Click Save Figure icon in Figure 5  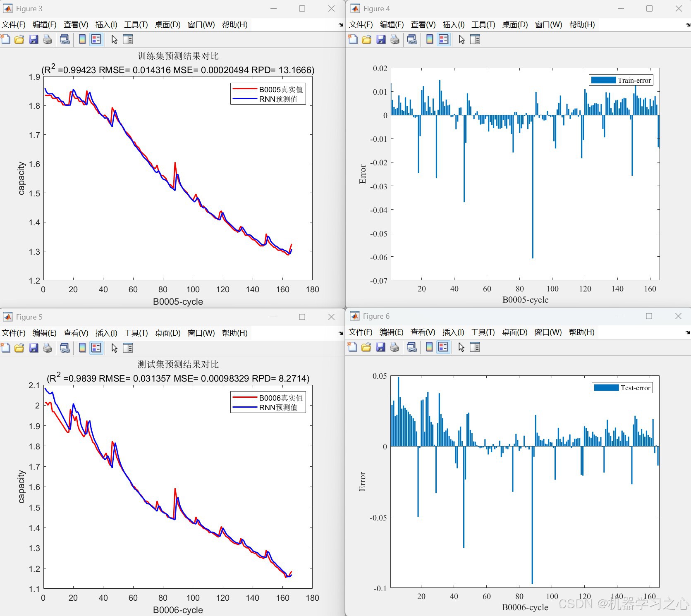(33, 348)
